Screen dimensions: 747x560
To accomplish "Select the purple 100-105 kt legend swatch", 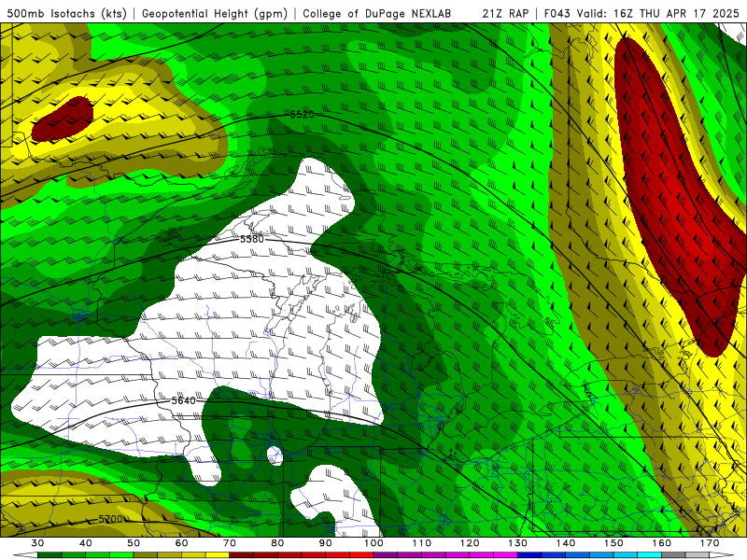I will pyautogui.click(x=386, y=555).
